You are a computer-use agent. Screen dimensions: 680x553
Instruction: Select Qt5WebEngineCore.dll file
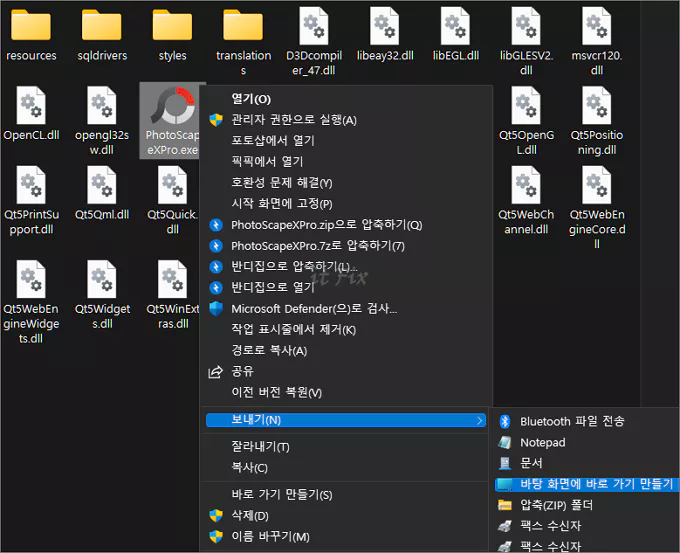tap(597, 208)
